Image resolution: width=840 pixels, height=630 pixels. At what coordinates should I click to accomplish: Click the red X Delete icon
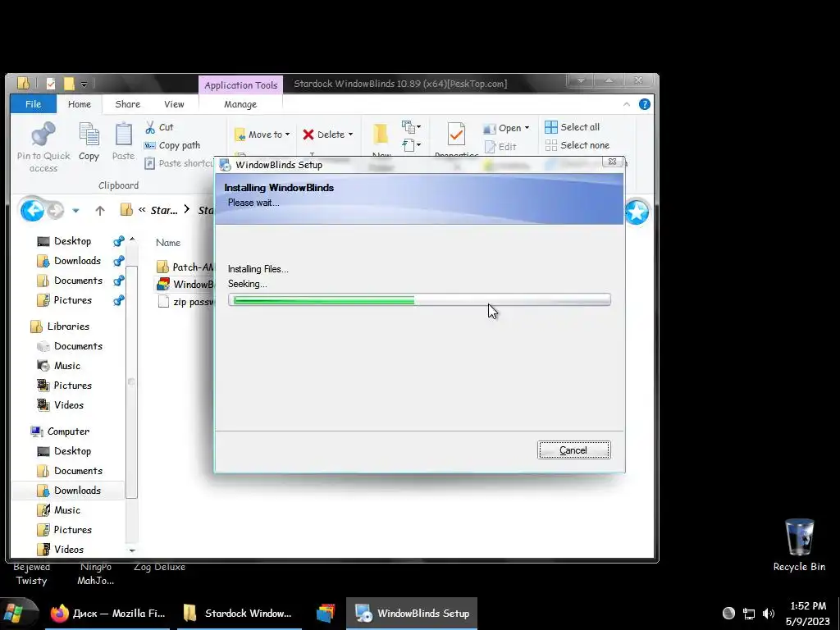click(308, 135)
